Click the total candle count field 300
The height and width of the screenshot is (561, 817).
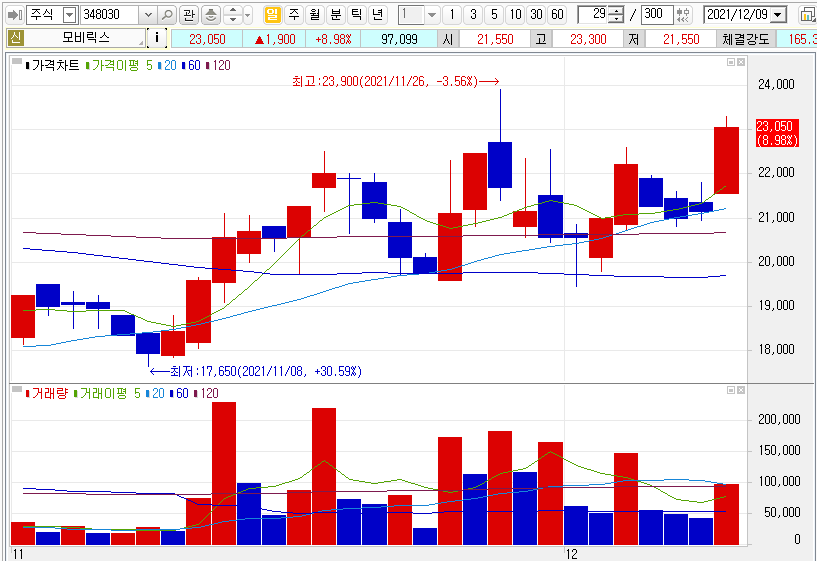657,15
